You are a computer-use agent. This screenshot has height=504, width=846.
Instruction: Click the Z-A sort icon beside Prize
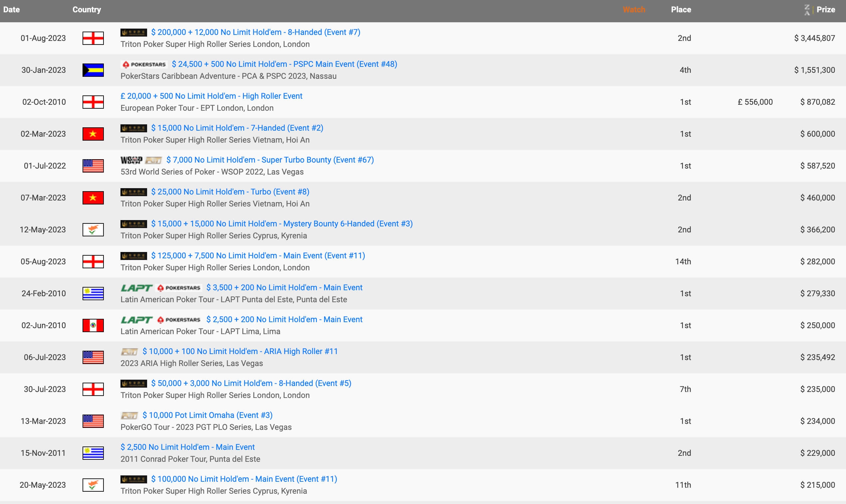(x=807, y=10)
